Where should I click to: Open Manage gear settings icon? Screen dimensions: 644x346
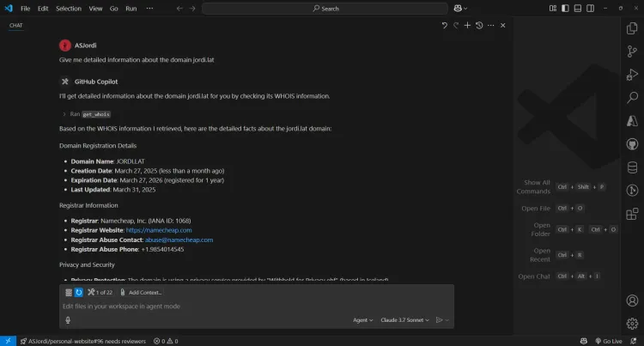tap(632, 324)
